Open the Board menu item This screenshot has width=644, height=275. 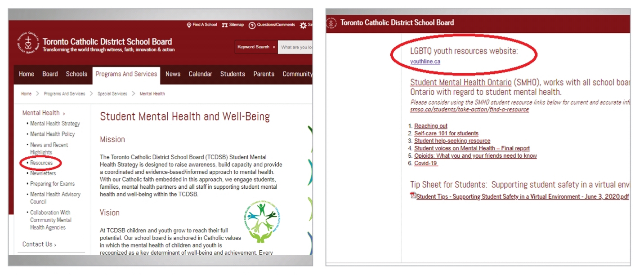(50, 74)
